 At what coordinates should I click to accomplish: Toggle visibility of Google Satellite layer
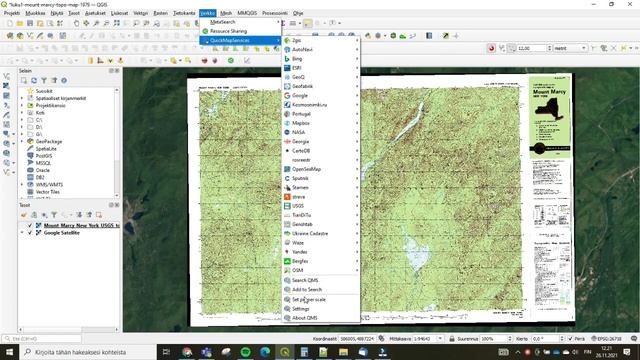point(30,233)
